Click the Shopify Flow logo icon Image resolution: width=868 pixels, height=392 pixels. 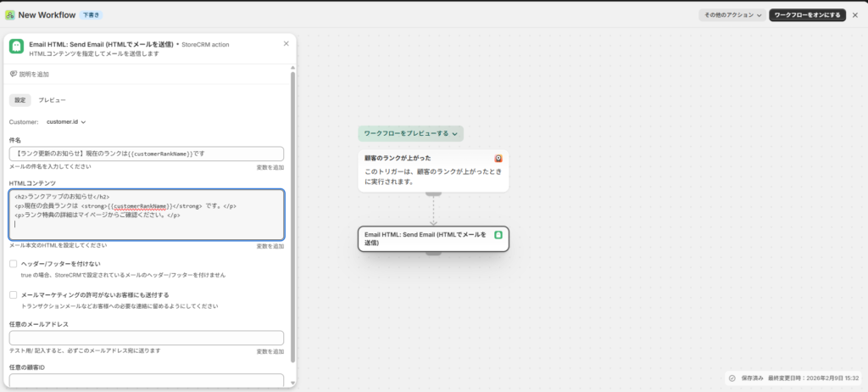pos(10,14)
